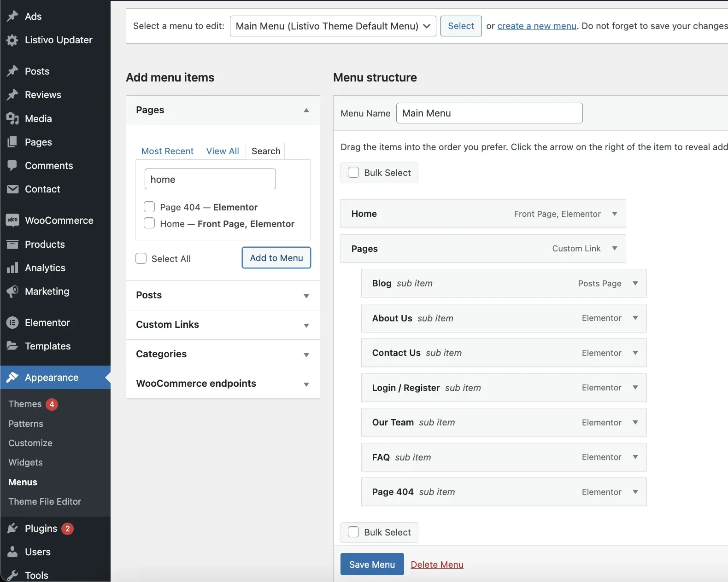Click the Tools wrench icon
Viewport: 728px width, 582px height.
tap(12, 575)
